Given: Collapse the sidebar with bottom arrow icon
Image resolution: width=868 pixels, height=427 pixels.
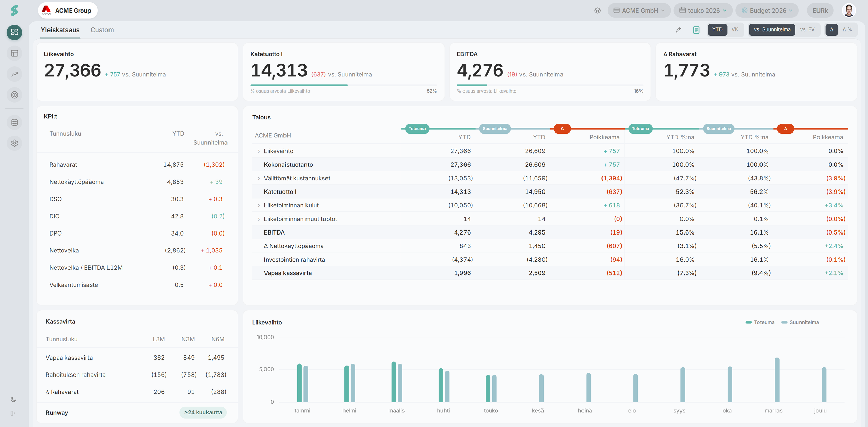Looking at the screenshot, I should click(x=13, y=413).
